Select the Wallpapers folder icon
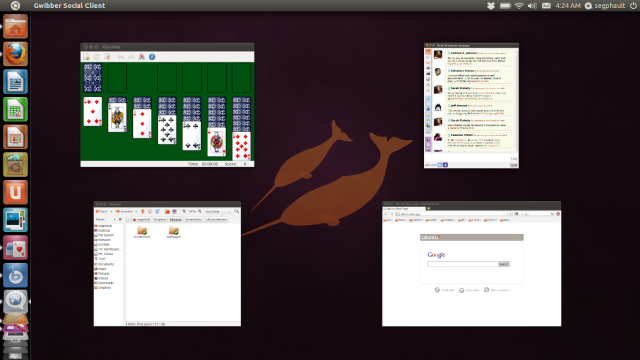This screenshot has height=360, width=640. pos(173,232)
